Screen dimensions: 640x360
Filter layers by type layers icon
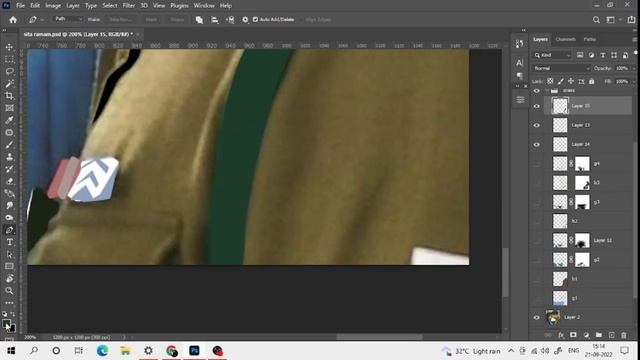pos(603,55)
